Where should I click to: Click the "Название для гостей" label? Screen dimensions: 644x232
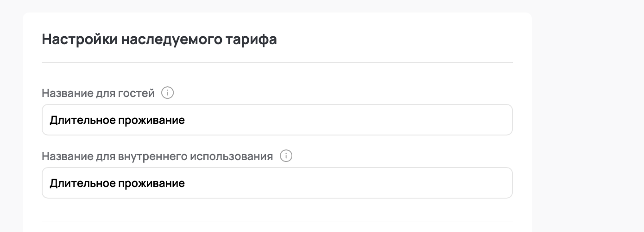[98, 93]
